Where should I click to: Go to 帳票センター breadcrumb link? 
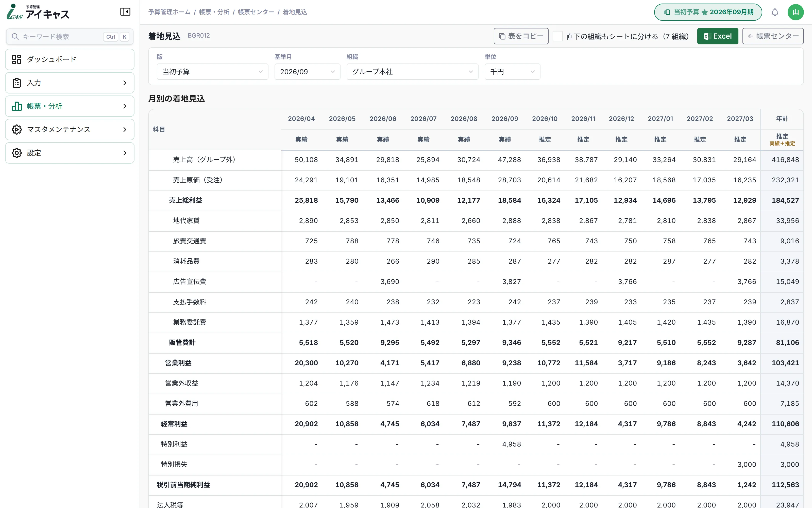click(x=256, y=12)
